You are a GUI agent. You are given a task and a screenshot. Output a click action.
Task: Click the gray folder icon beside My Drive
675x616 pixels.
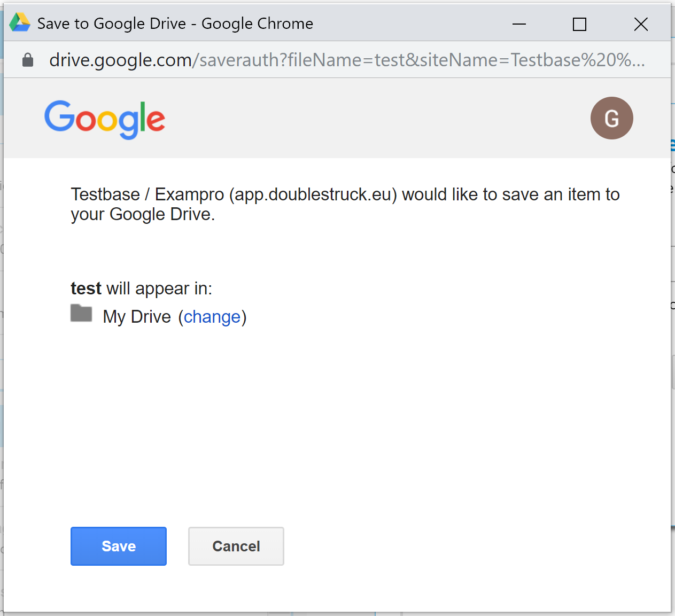point(81,313)
